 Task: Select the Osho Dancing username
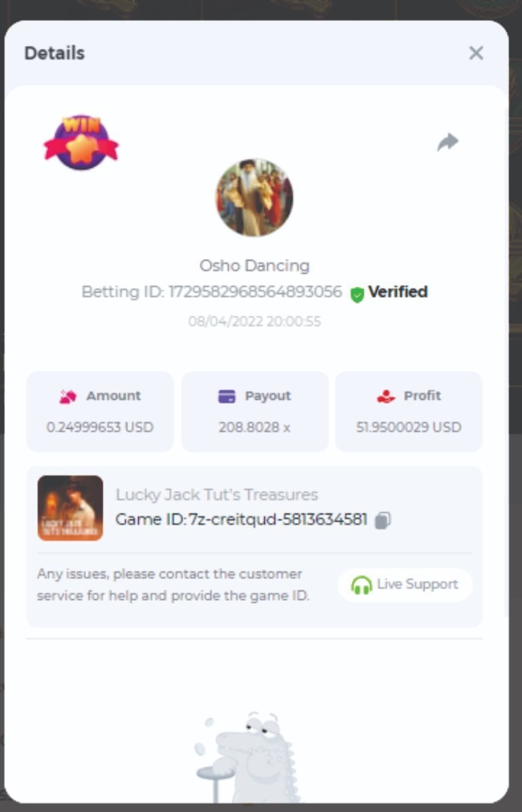255,265
